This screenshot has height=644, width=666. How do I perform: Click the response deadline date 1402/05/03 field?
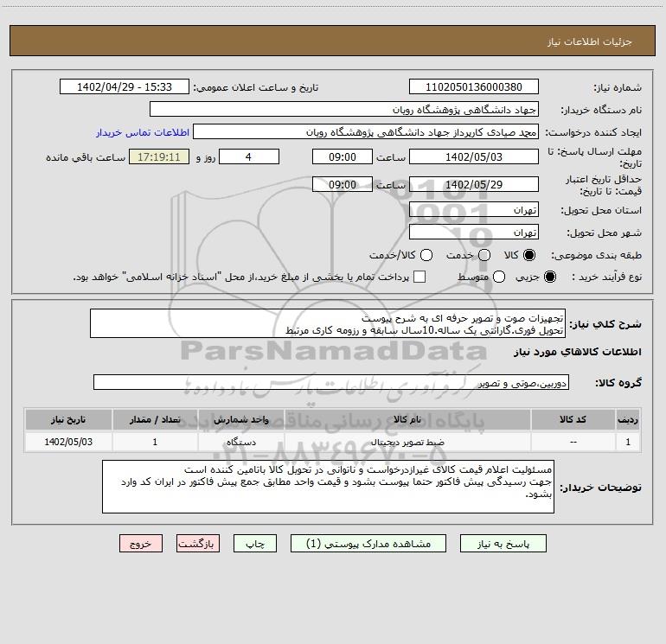[474, 156]
